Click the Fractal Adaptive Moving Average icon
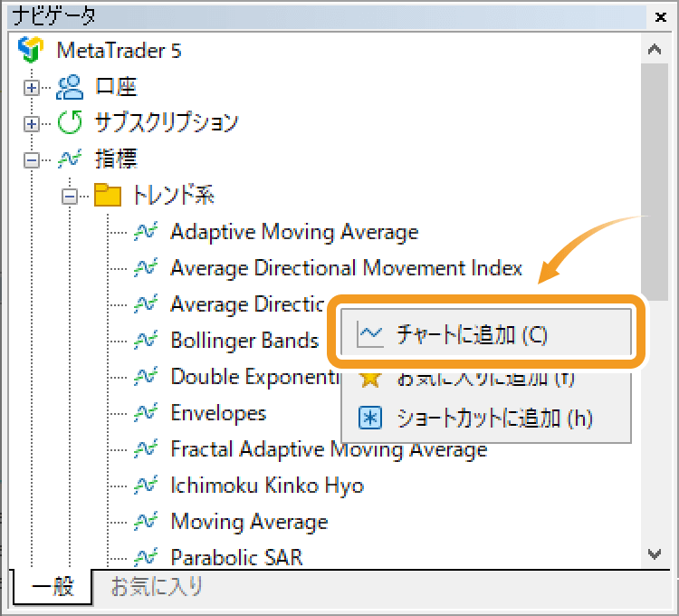This screenshot has width=679, height=616. pyautogui.click(x=146, y=448)
